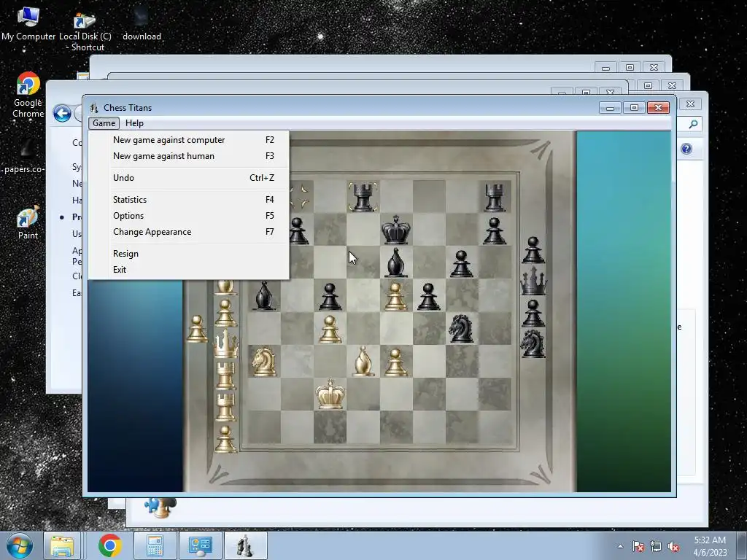
Task: Open network status tray icon
Action: pyautogui.click(x=656, y=546)
